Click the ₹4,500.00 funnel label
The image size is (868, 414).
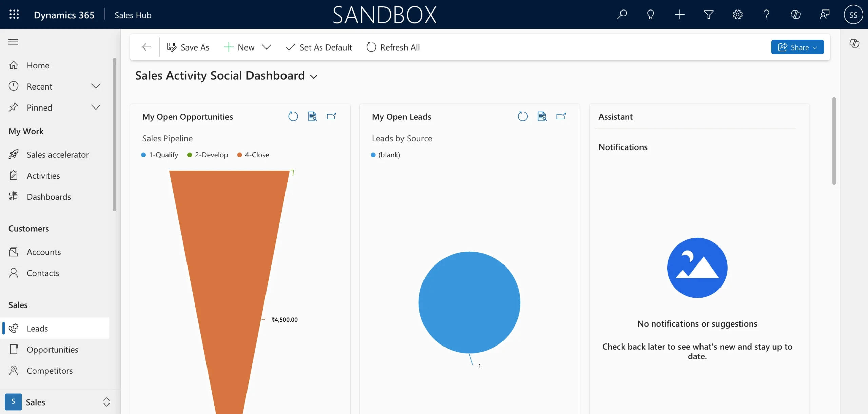[284, 319]
